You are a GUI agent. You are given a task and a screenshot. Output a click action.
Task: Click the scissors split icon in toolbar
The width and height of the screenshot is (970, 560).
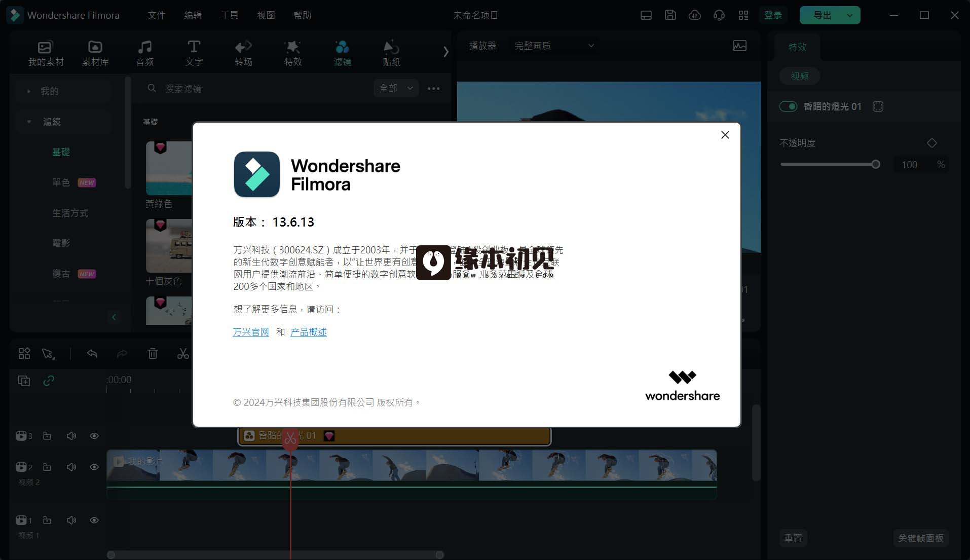click(183, 353)
